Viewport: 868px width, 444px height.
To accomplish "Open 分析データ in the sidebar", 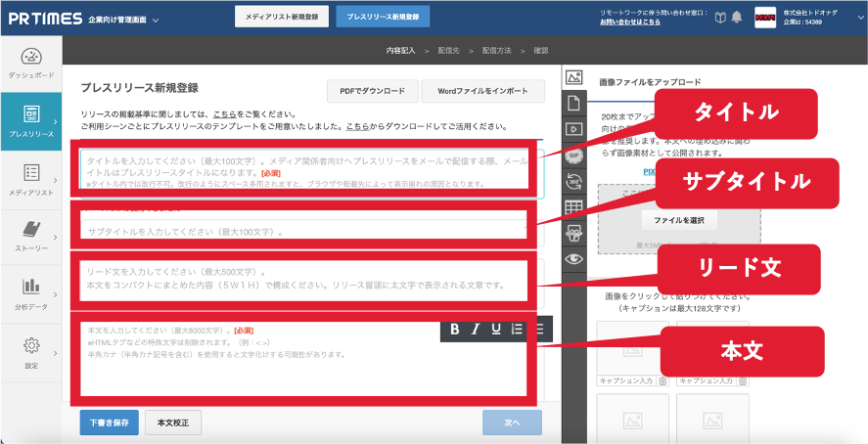I will (x=30, y=292).
